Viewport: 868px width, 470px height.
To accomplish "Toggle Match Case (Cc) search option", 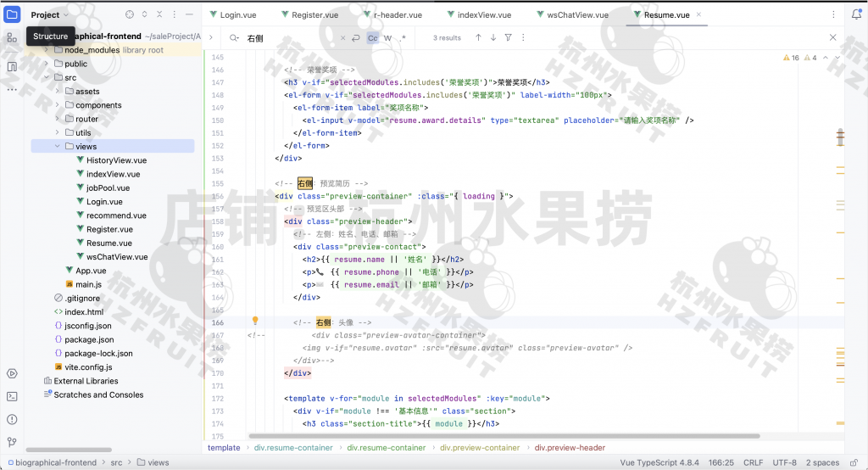I will [373, 37].
